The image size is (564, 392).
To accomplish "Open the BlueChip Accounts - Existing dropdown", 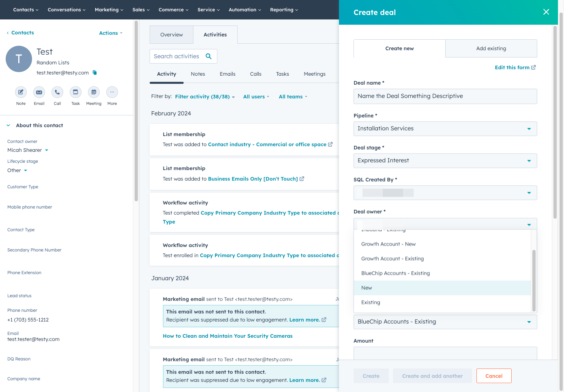I will tap(445, 322).
